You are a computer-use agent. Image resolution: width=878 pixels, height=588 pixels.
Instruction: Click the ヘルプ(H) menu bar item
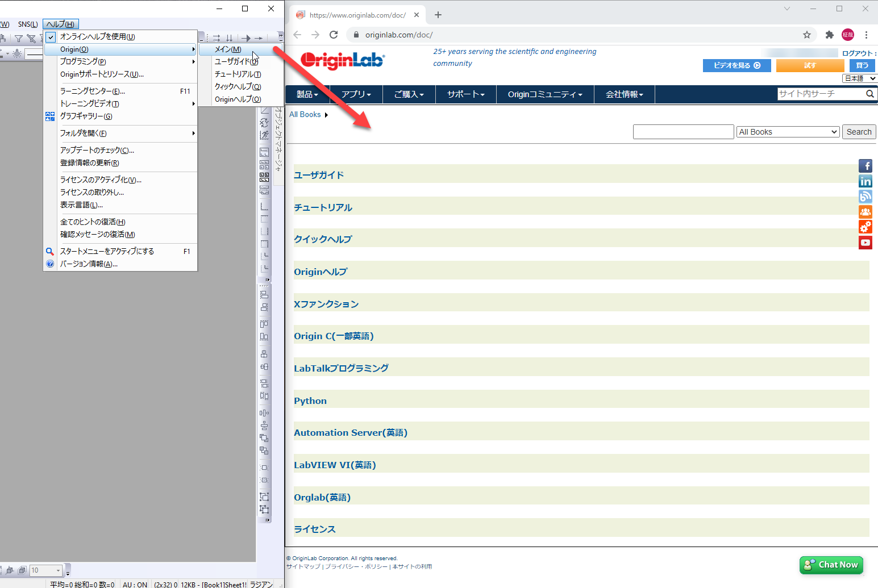pos(60,24)
